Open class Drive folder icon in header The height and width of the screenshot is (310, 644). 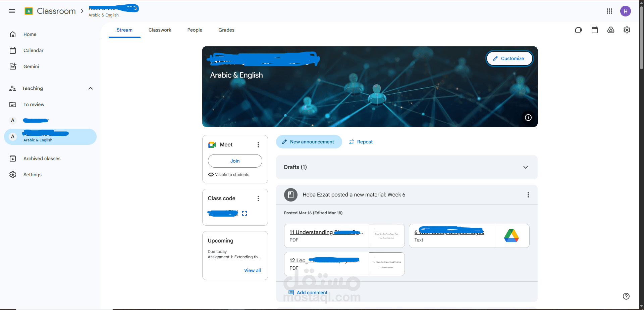tap(611, 30)
